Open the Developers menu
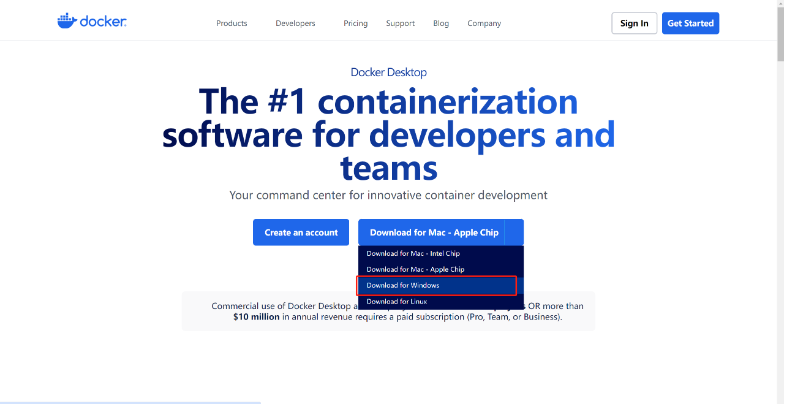 click(x=295, y=23)
